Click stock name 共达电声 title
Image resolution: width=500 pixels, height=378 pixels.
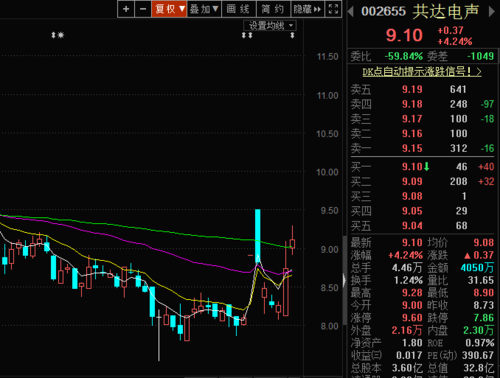446,12
